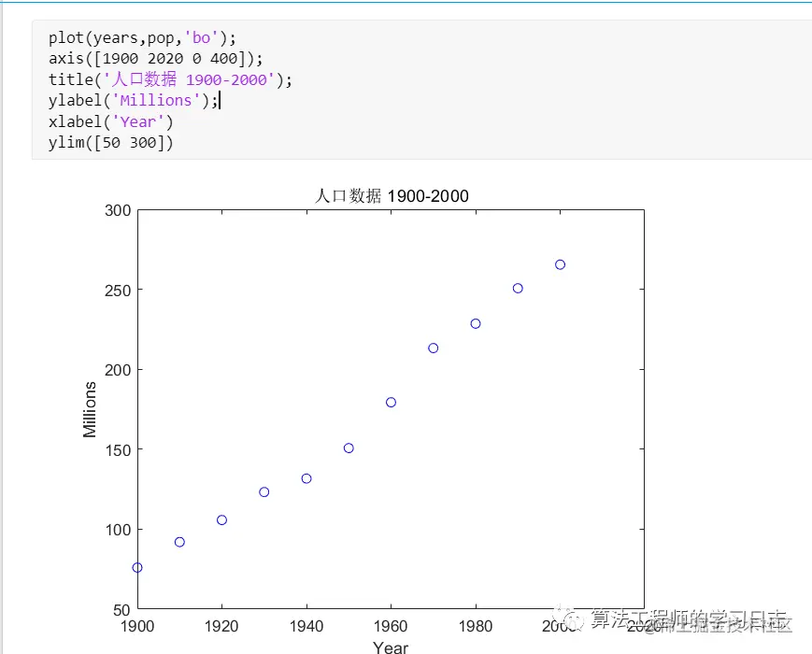Viewport: 812px width, 654px height.
Task: Click the y-axis tick label 300
Action: click(x=118, y=211)
